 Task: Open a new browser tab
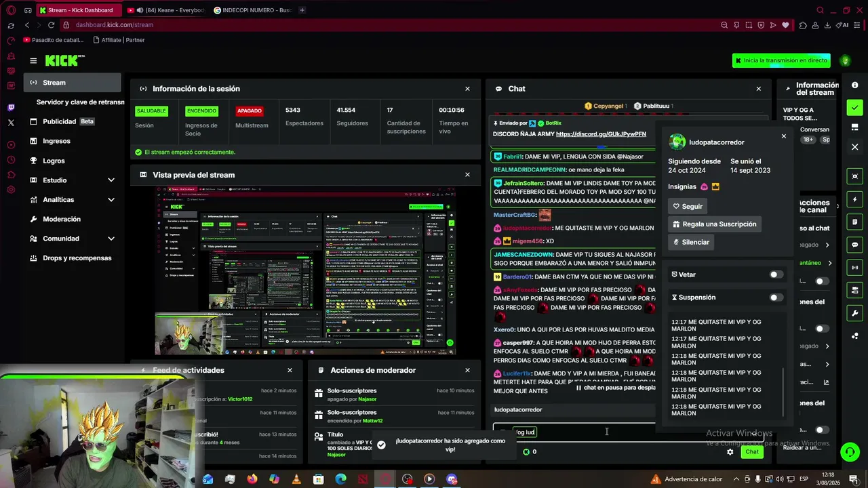pyautogui.click(x=302, y=10)
